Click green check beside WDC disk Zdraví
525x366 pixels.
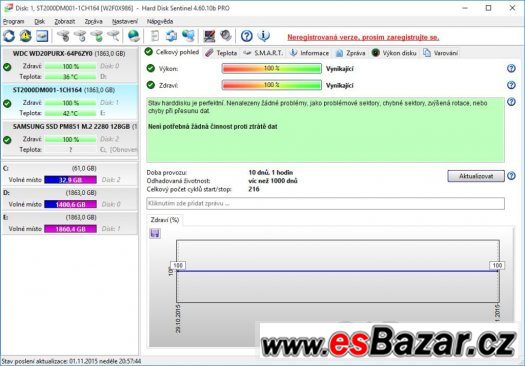coord(7,67)
